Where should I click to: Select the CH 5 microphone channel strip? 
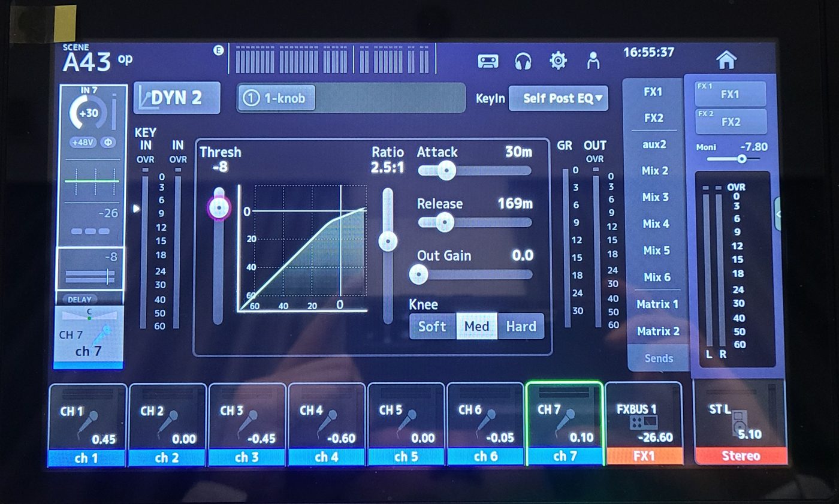click(x=406, y=425)
